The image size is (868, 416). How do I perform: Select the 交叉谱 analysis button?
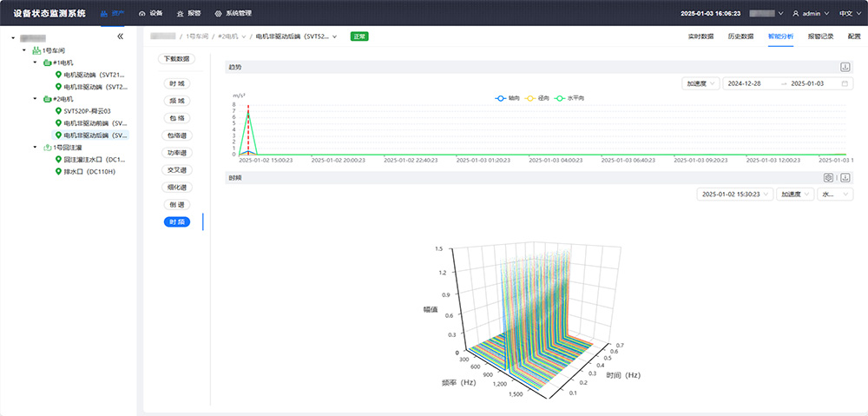176,169
